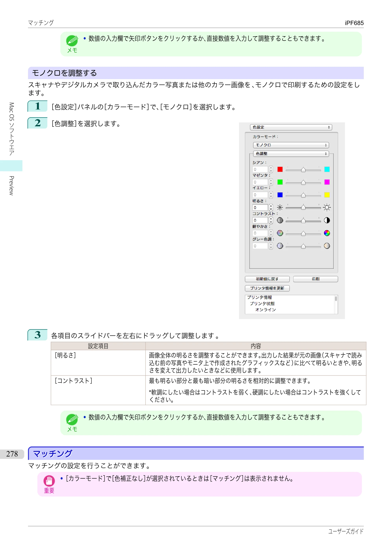Screen dimensions: 392x554
Task: Click the 鮮やかさ stepper arrows
Action: point(271,233)
